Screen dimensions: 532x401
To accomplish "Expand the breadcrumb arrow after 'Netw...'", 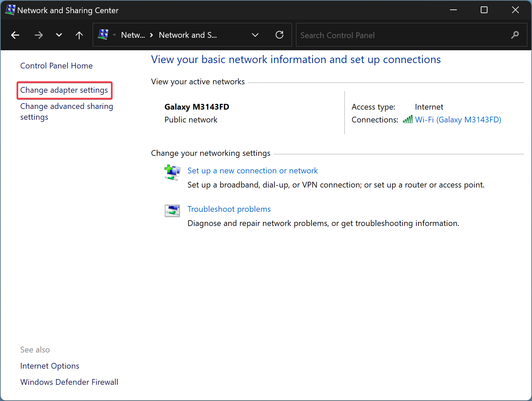I will pos(152,35).
